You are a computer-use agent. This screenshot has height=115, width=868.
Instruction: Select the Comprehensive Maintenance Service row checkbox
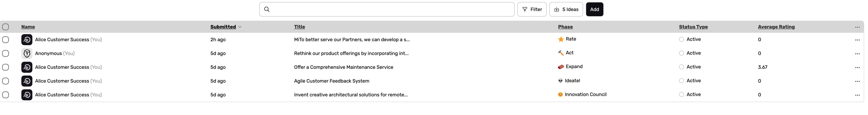6,67
